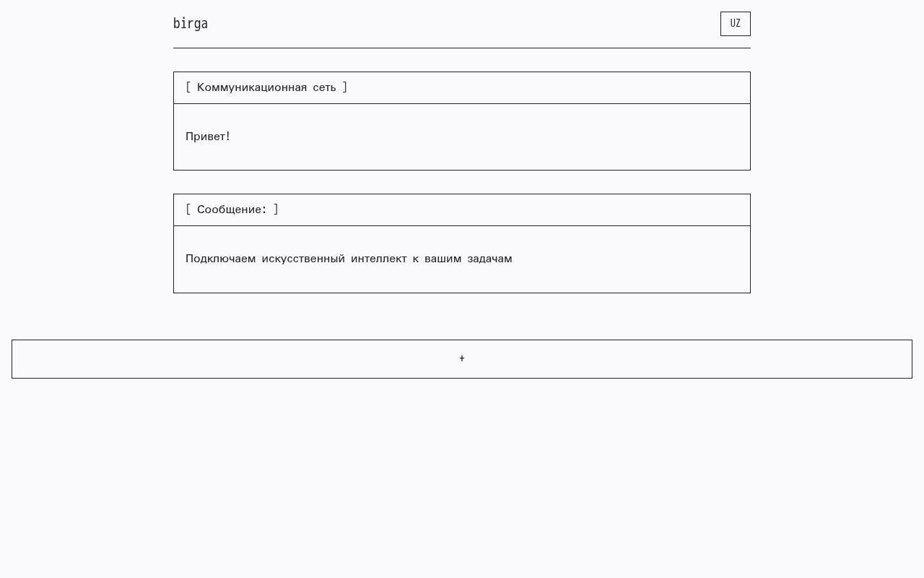
Task: Click the word сеть in the header
Action: 324,87
